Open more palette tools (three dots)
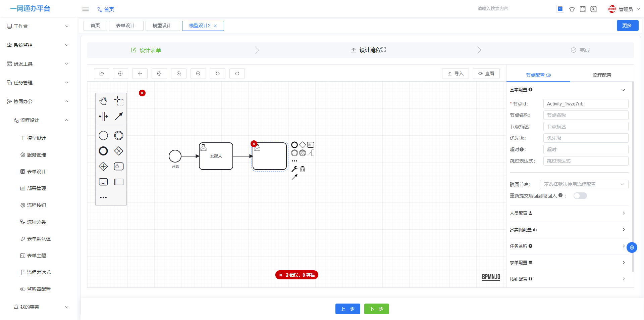644x320 pixels. click(103, 197)
